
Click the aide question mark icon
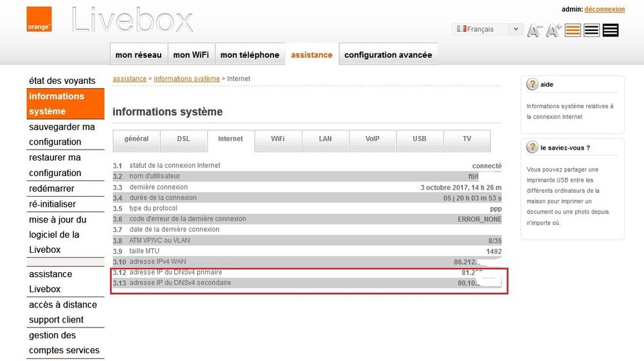[x=532, y=84]
